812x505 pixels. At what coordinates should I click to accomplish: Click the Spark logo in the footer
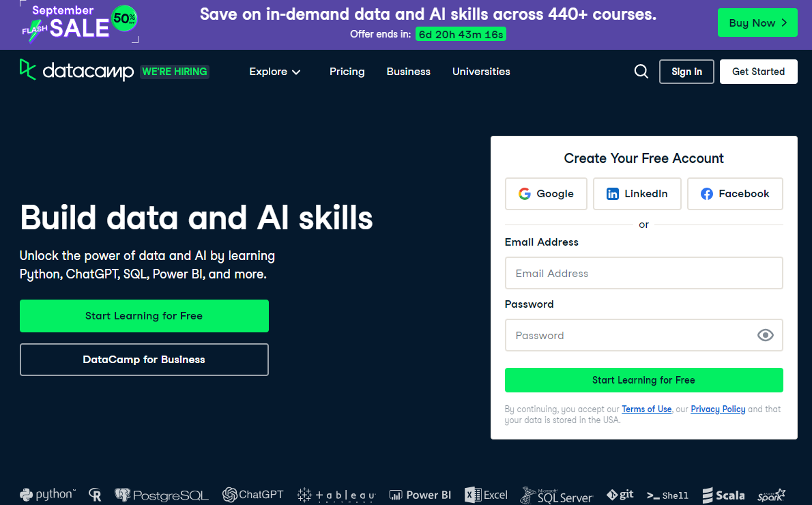click(772, 494)
